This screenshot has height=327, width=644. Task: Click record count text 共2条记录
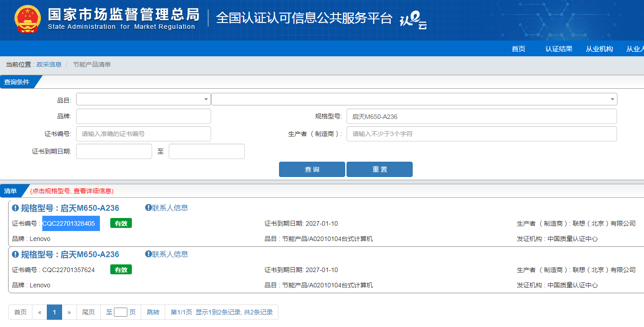[x=258, y=312]
